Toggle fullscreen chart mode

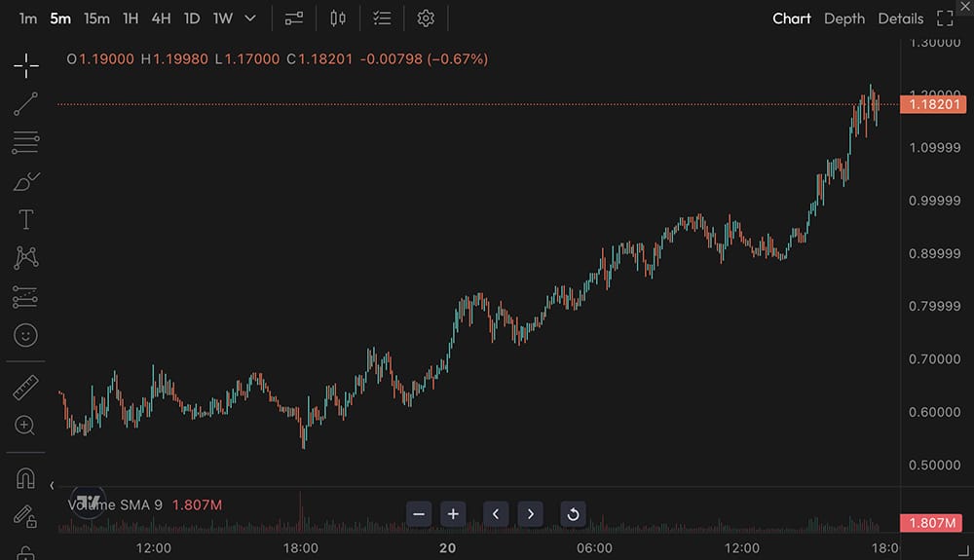point(944,19)
